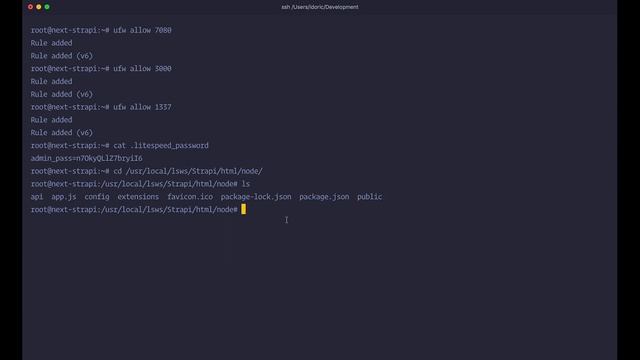Screen dimensions: 640x360
Task: Click the yellow minimize window button
Action: 39,7
